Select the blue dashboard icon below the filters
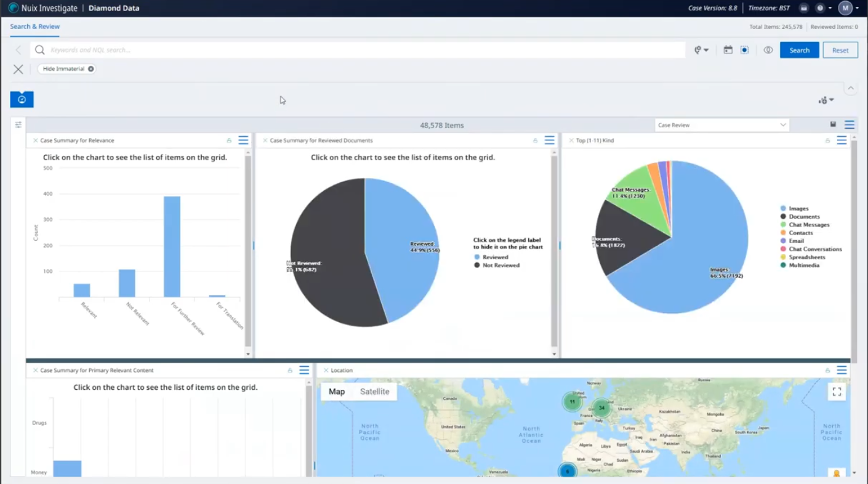 [x=22, y=99]
